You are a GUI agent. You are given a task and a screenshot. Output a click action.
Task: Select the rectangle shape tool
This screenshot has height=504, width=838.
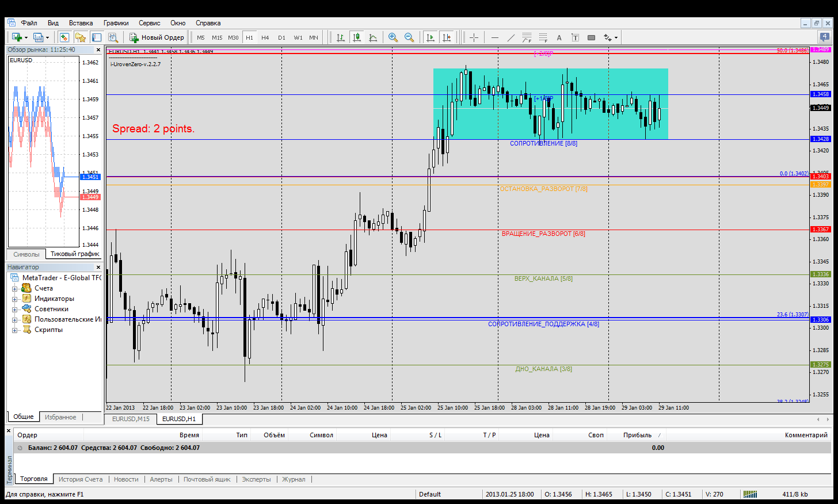click(591, 37)
